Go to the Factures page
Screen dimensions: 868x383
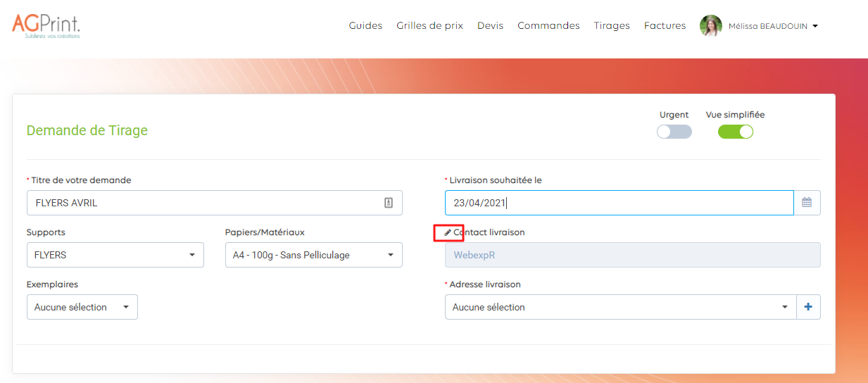pos(665,25)
